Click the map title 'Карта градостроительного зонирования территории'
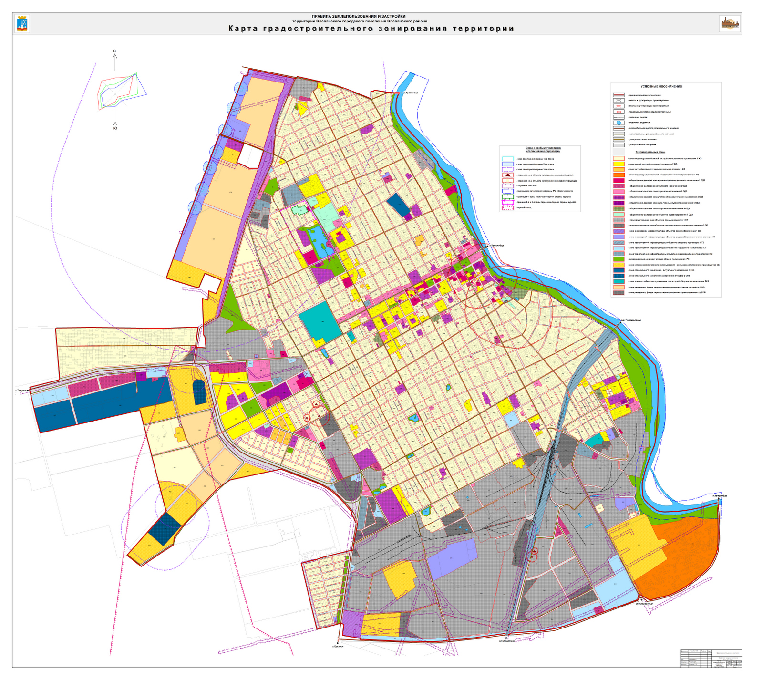The width and height of the screenshot is (763, 700). coord(371,28)
